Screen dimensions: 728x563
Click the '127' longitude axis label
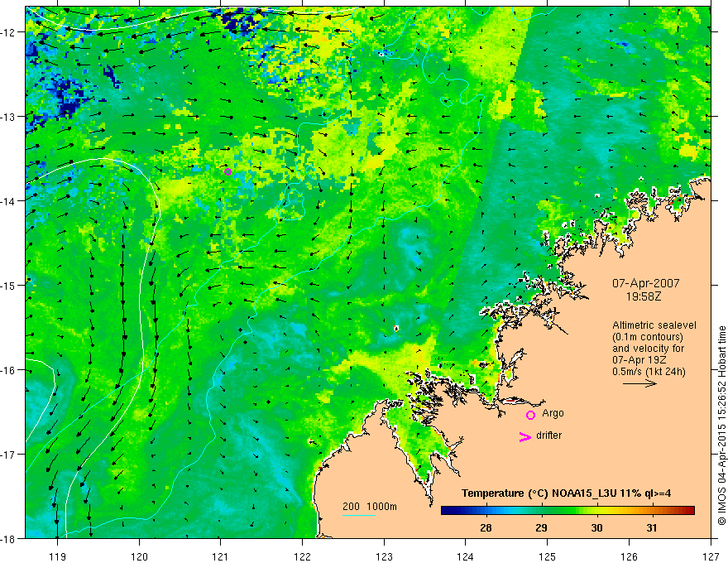711,556
